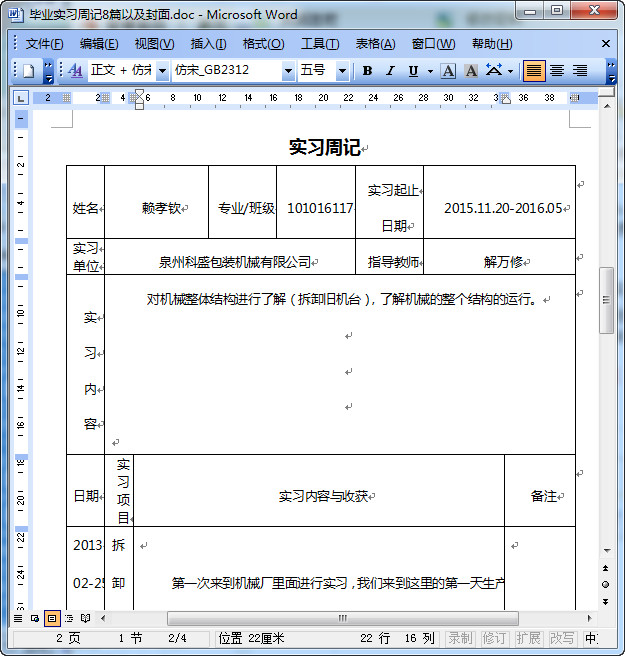Switch to Outline view icon

point(69,618)
